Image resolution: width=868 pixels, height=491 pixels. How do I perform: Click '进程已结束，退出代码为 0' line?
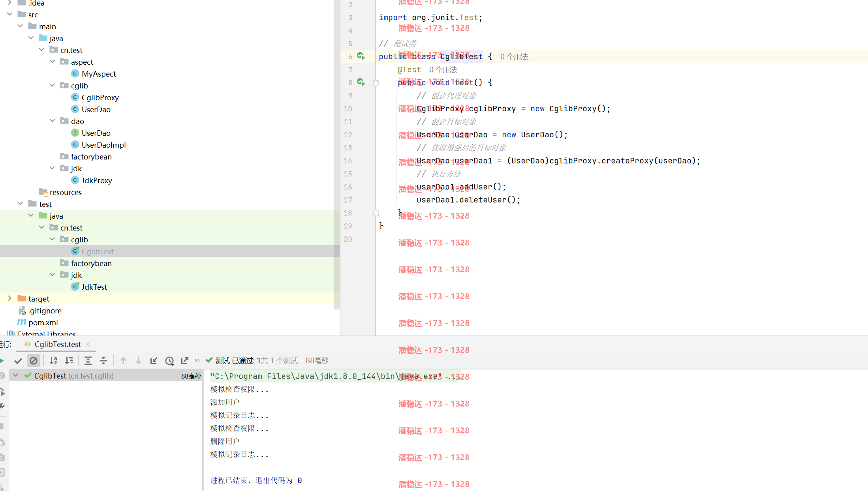[x=256, y=480]
